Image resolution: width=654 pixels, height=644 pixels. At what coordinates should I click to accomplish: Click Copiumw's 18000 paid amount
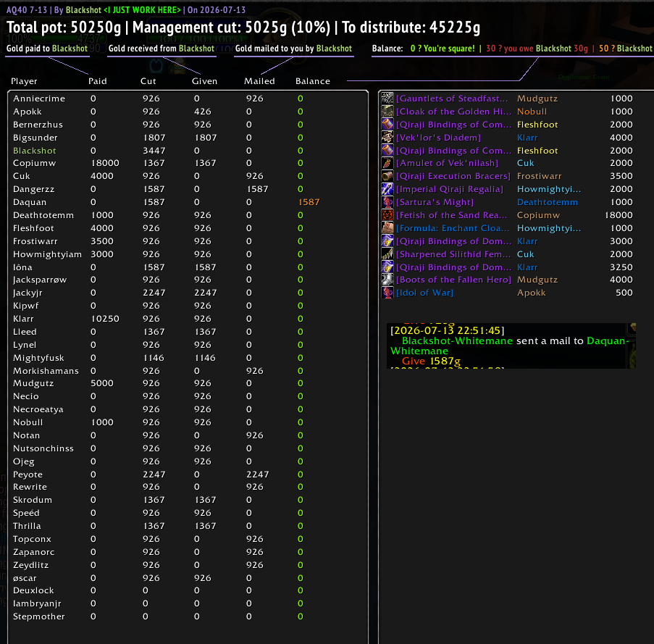pos(105,163)
